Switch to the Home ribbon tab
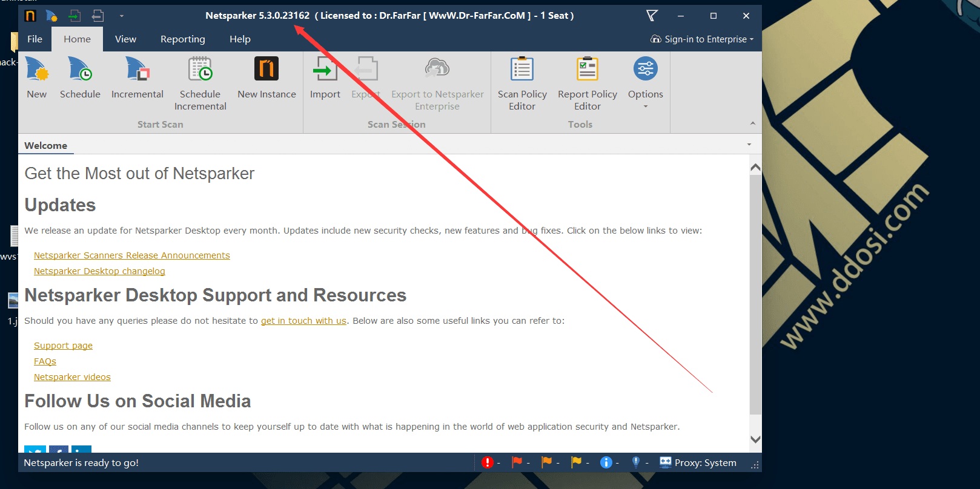The image size is (980, 489). (x=77, y=39)
